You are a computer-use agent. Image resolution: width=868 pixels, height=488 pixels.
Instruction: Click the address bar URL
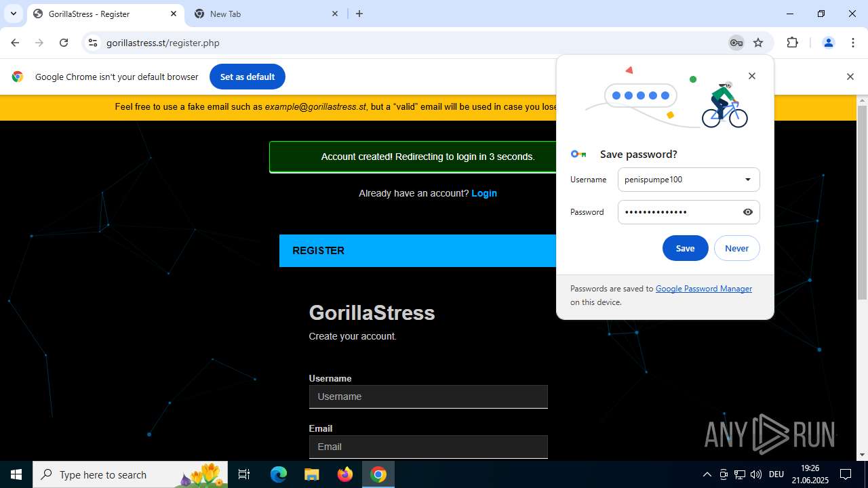[x=163, y=43]
